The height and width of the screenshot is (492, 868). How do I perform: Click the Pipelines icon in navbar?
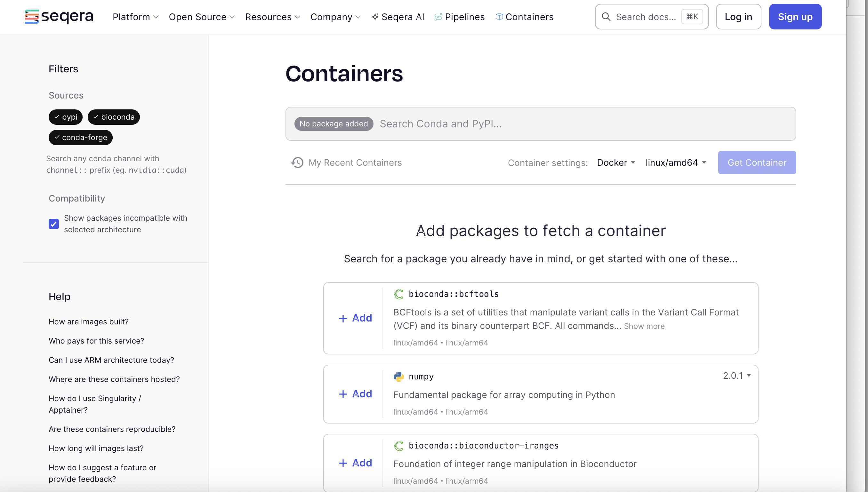pyautogui.click(x=438, y=17)
